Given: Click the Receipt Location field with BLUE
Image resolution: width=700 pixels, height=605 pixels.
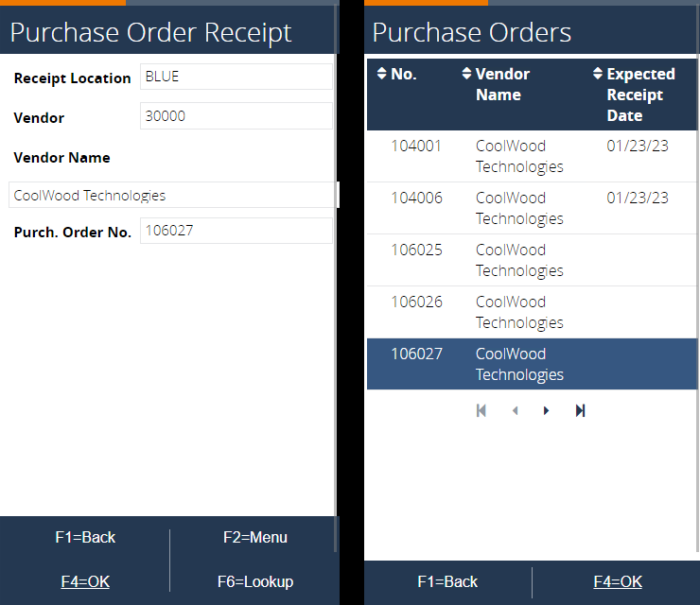Looking at the screenshot, I should click(236, 77).
